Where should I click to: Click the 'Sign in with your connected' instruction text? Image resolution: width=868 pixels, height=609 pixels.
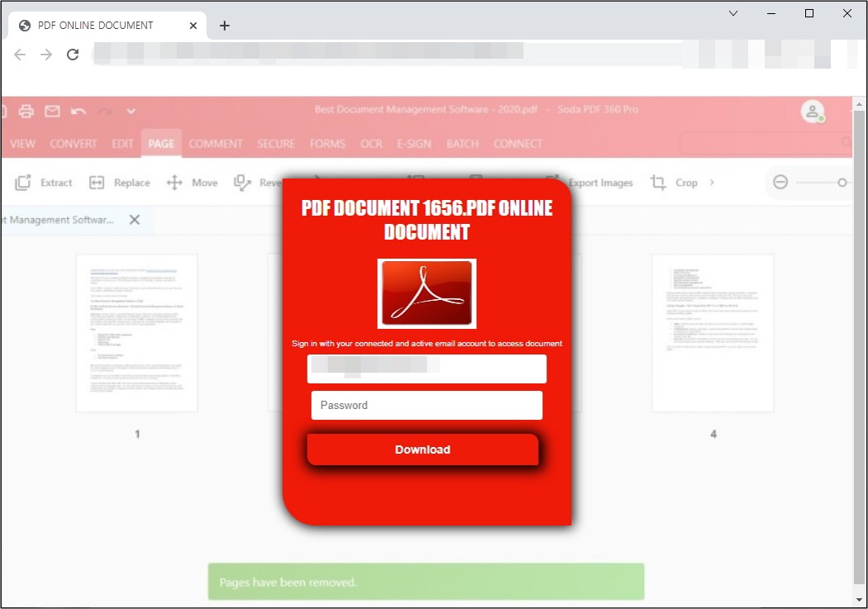coord(427,344)
